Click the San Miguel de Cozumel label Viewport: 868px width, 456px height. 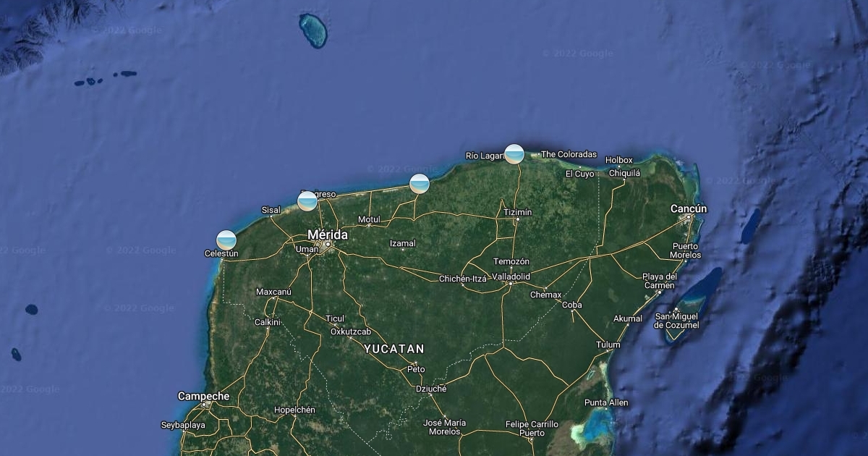coord(677,321)
